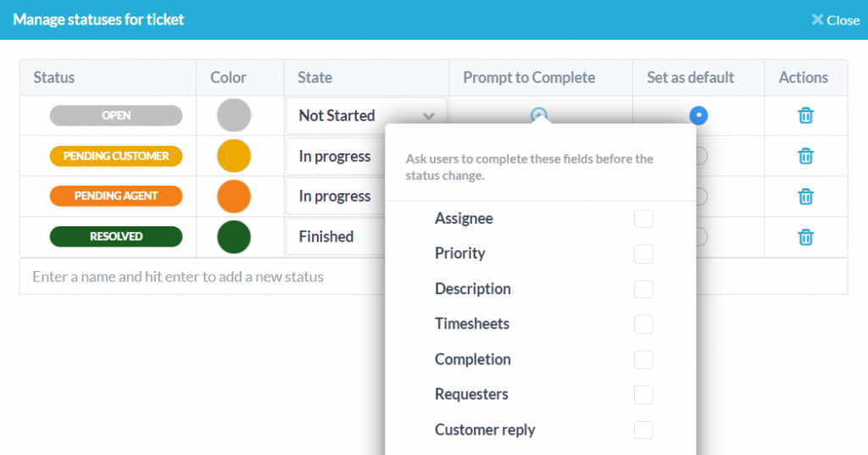Change the orange PENDING AGENT color swatch
This screenshot has height=455, width=868.
pos(234,197)
